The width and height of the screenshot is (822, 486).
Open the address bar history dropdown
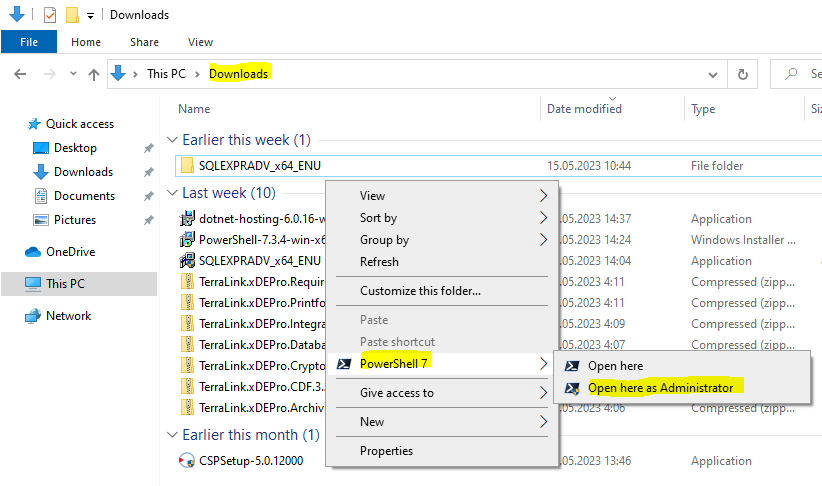(712, 74)
